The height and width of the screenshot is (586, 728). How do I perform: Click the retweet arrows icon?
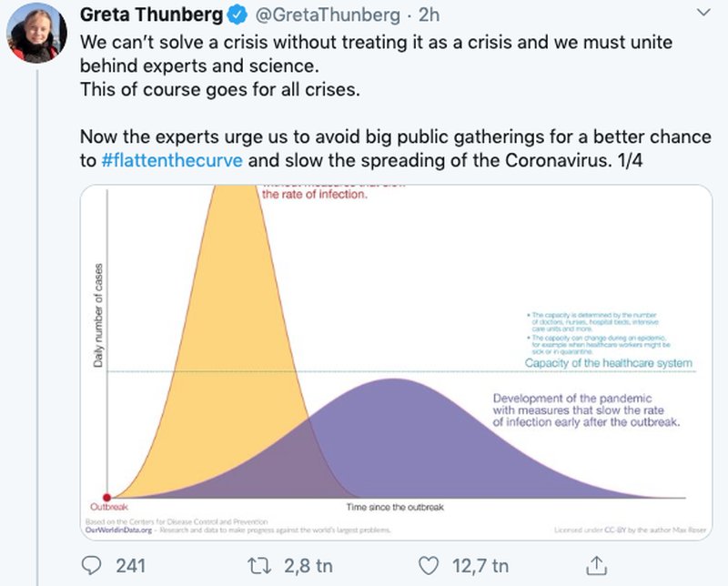click(x=259, y=566)
